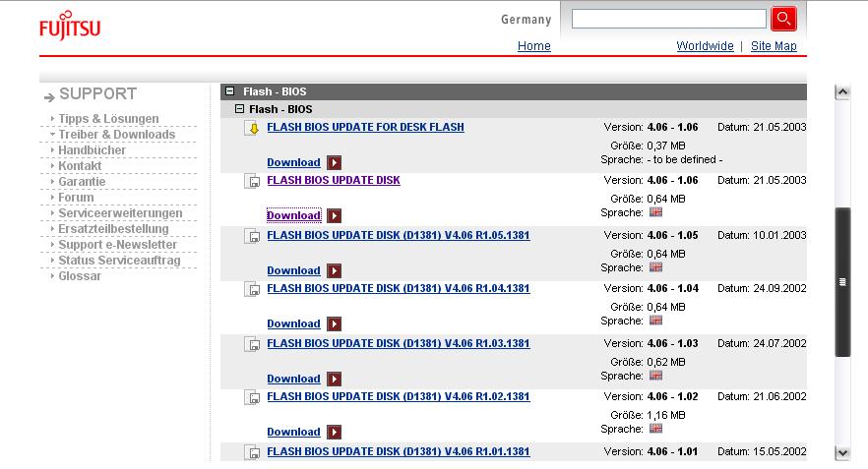Open FLASH BIOS UPDATE DISK V4.06 R1.05.1381 link
This screenshot has width=868, height=469.
pos(398,235)
